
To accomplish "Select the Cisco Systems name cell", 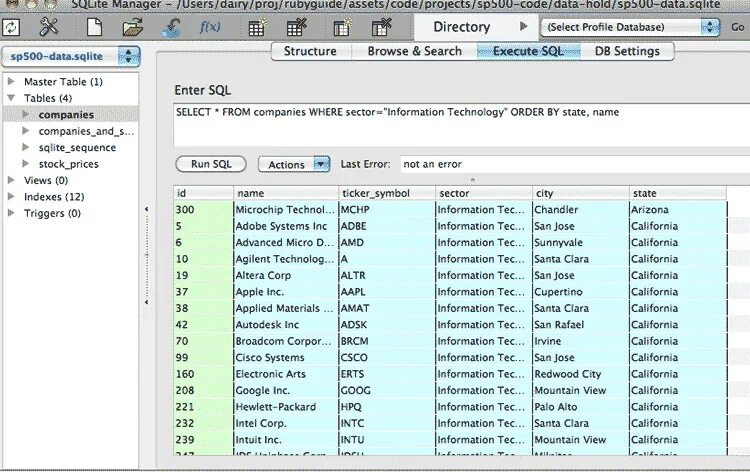I will click(286, 358).
